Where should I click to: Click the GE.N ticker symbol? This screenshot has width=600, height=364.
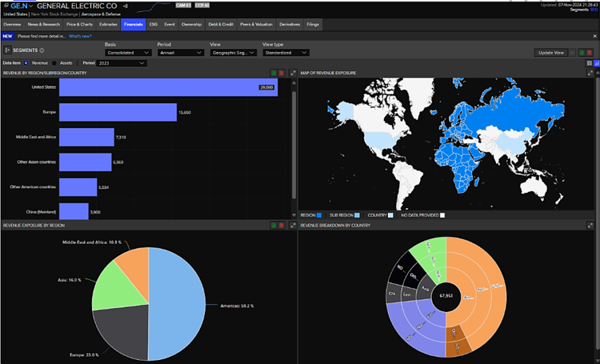(x=19, y=6)
